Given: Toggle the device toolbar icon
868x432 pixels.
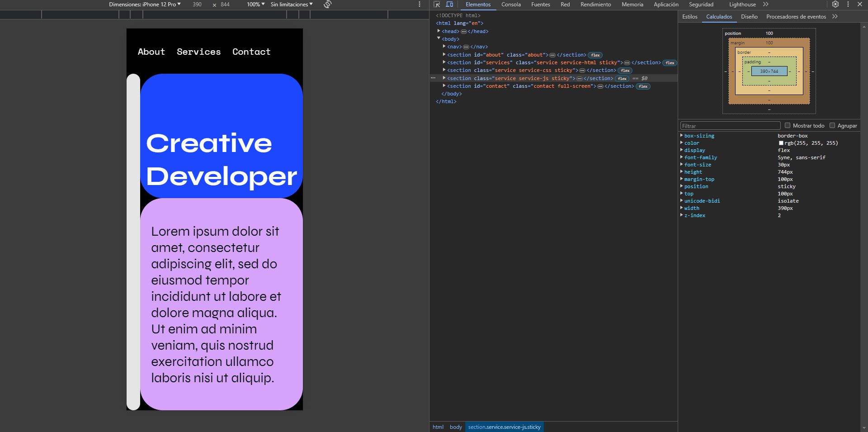Looking at the screenshot, I should point(449,5).
